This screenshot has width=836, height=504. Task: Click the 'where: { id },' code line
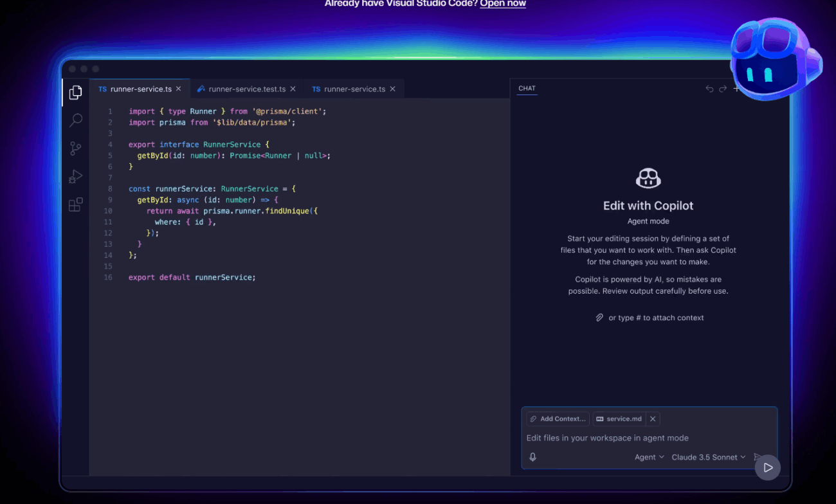pos(185,222)
